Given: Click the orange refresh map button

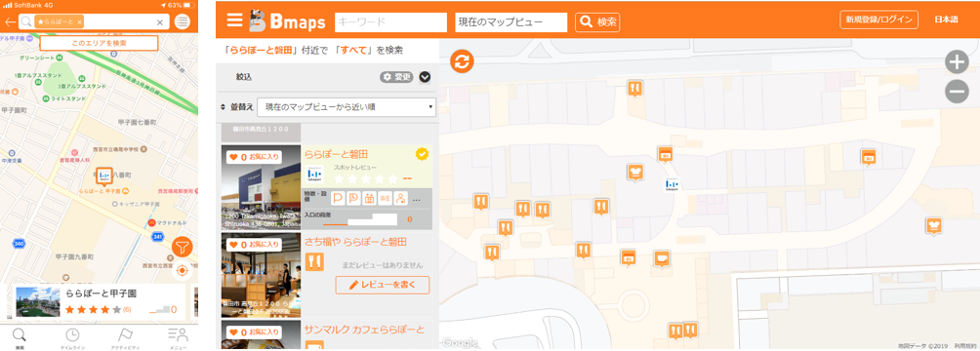Looking at the screenshot, I should (x=462, y=61).
